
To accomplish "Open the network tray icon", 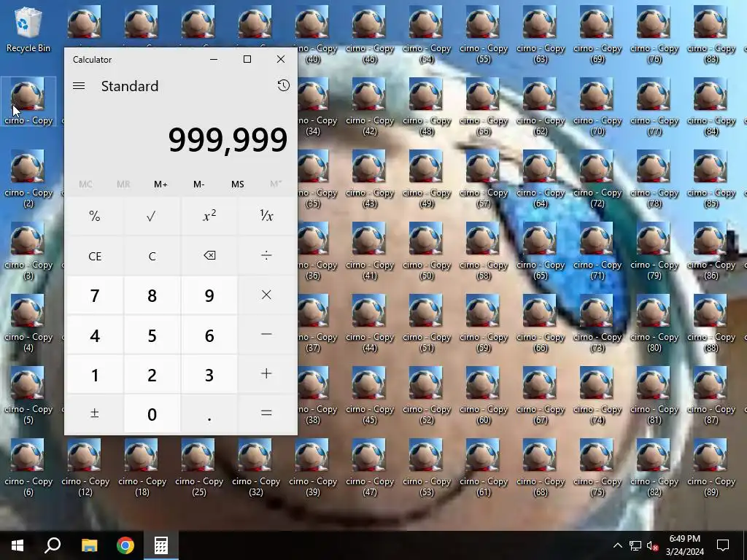I will pyautogui.click(x=635, y=545).
